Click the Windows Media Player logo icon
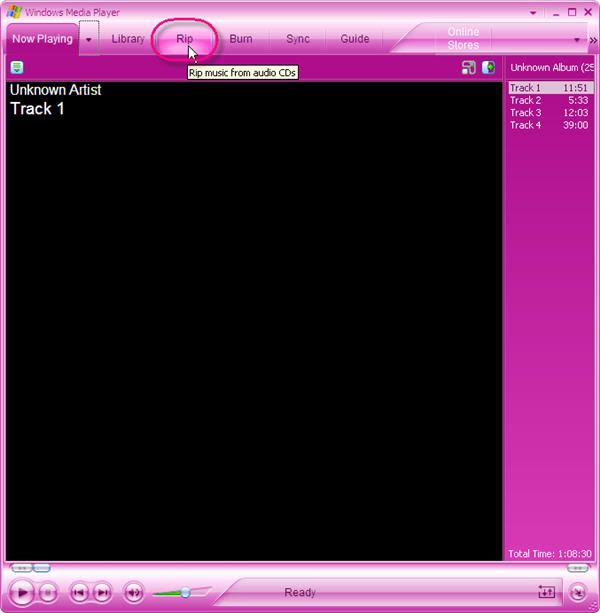The width and height of the screenshot is (600, 613). (x=14, y=11)
